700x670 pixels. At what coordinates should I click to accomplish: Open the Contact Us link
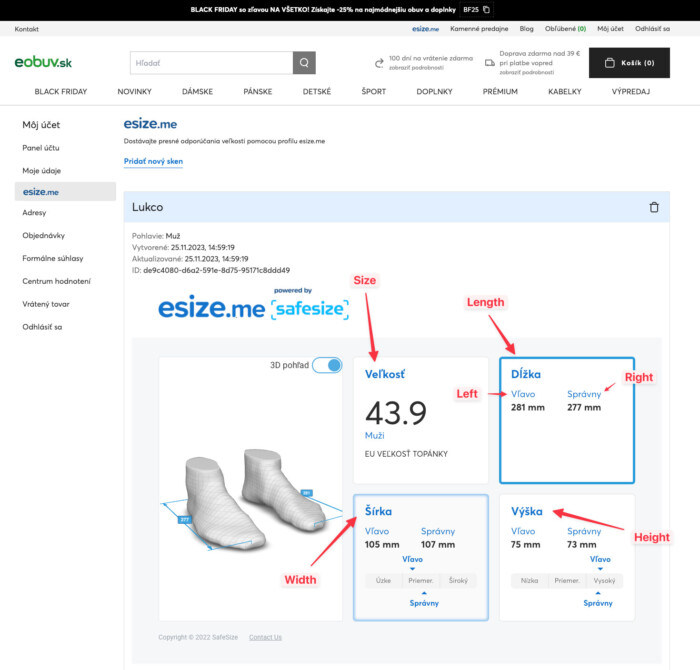(x=265, y=637)
